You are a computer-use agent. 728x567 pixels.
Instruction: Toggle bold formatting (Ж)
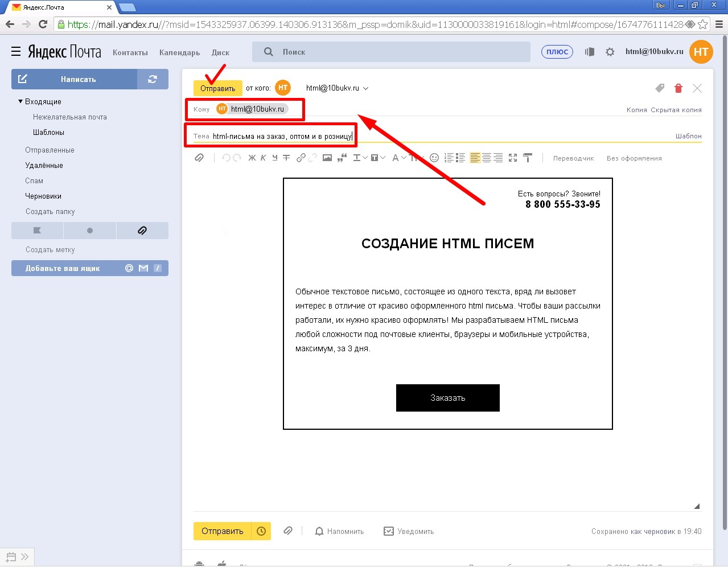tap(252, 158)
